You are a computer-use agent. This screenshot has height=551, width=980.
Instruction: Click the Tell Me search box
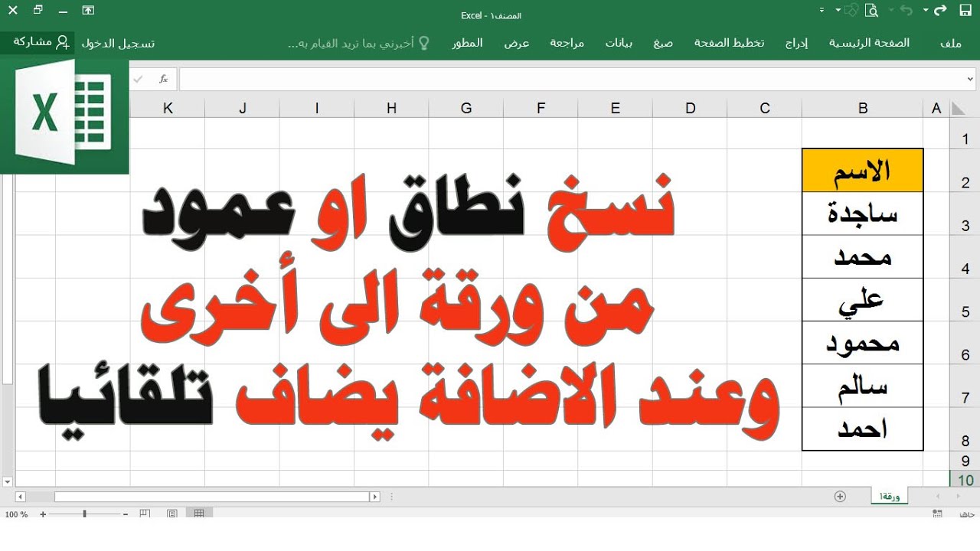[x=358, y=44]
